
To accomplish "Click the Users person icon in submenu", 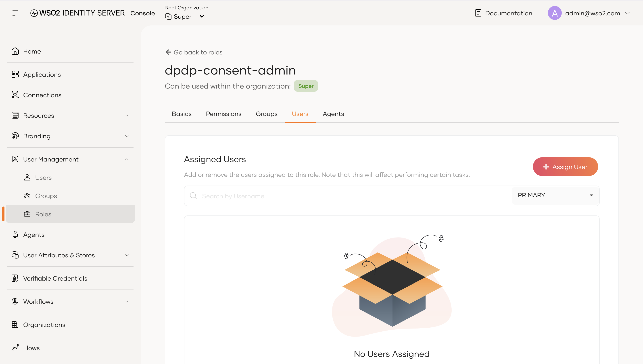I will point(27,178).
